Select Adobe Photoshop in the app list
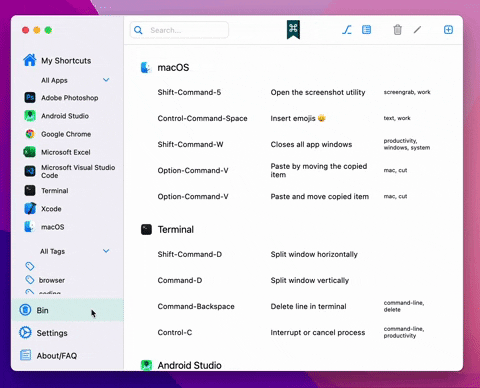The height and width of the screenshot is (388, 480). 70,98
